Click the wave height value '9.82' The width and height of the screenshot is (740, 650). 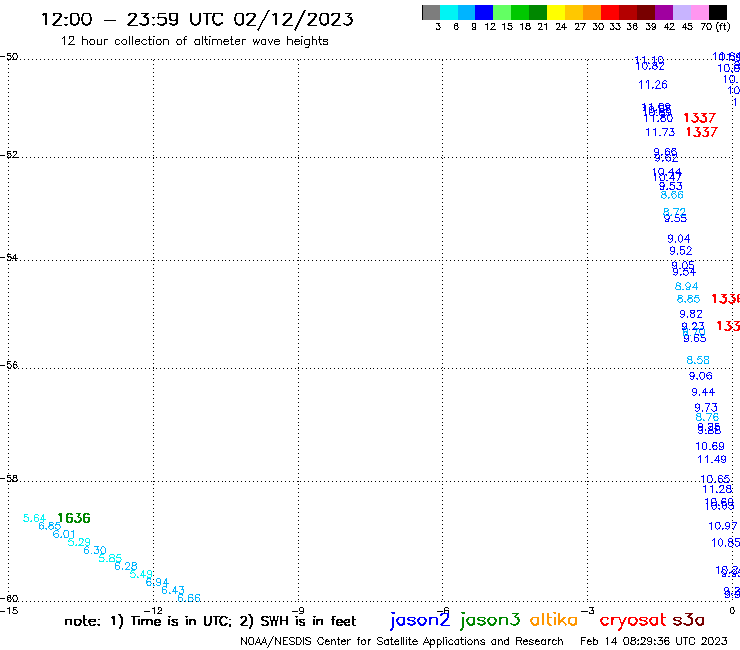click(691, 314)
